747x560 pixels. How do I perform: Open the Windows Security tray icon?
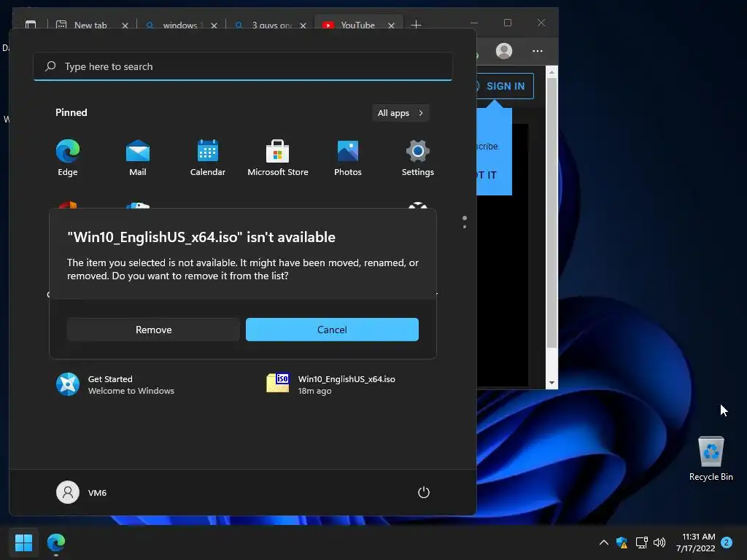pos(622,542)
